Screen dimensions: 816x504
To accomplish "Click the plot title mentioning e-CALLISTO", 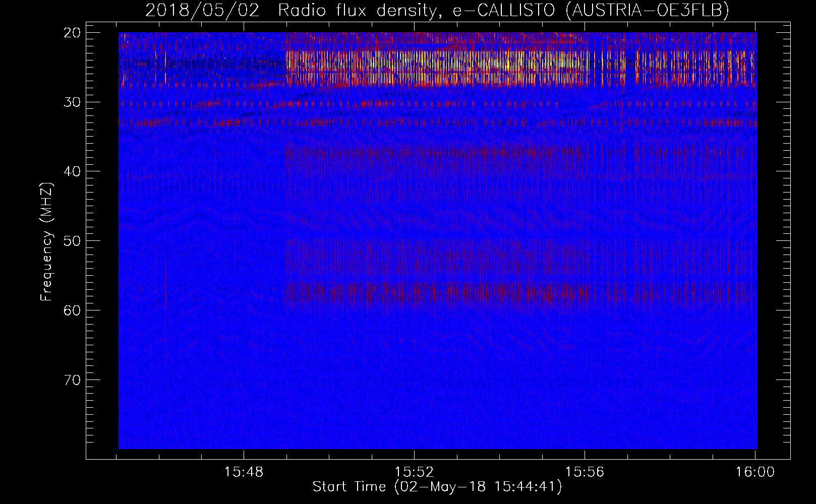I will click(x=437, y=10).
